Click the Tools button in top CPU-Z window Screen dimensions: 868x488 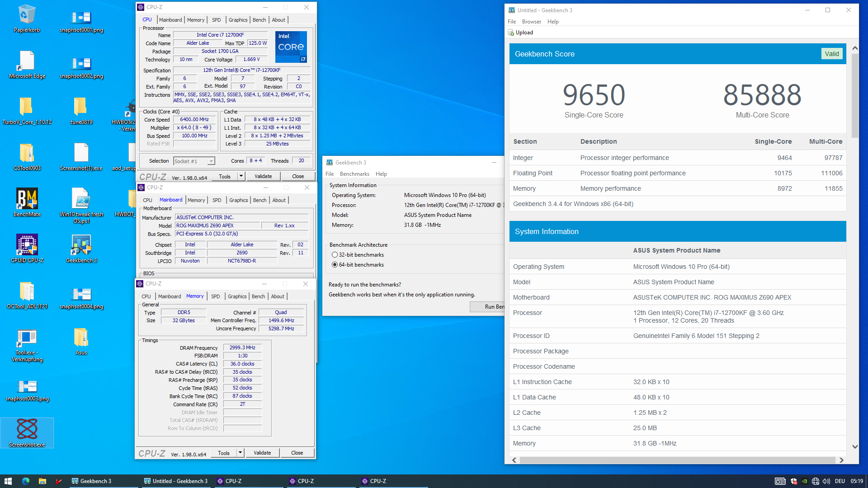coord(225,176)
